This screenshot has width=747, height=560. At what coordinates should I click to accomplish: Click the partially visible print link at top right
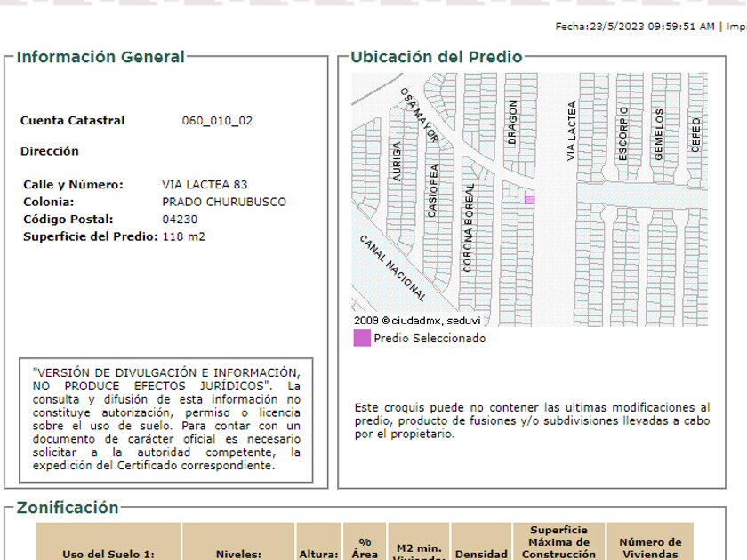(735, 27)
